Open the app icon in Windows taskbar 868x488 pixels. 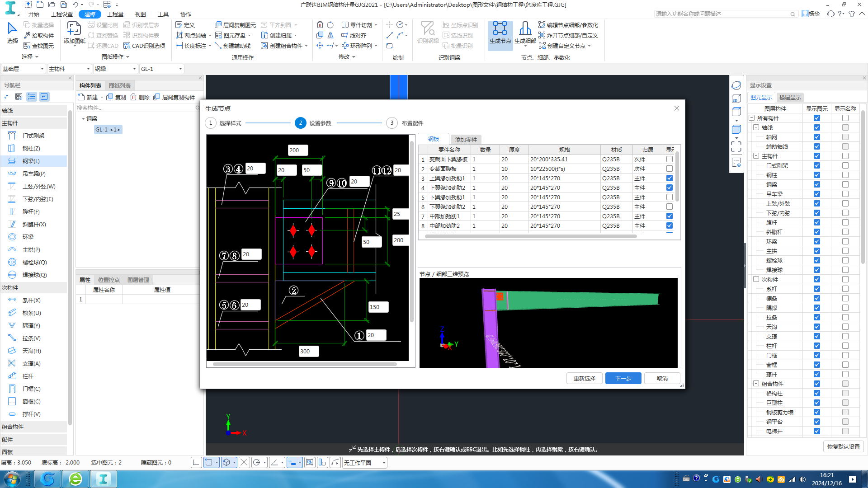click(x=103, y=479)
